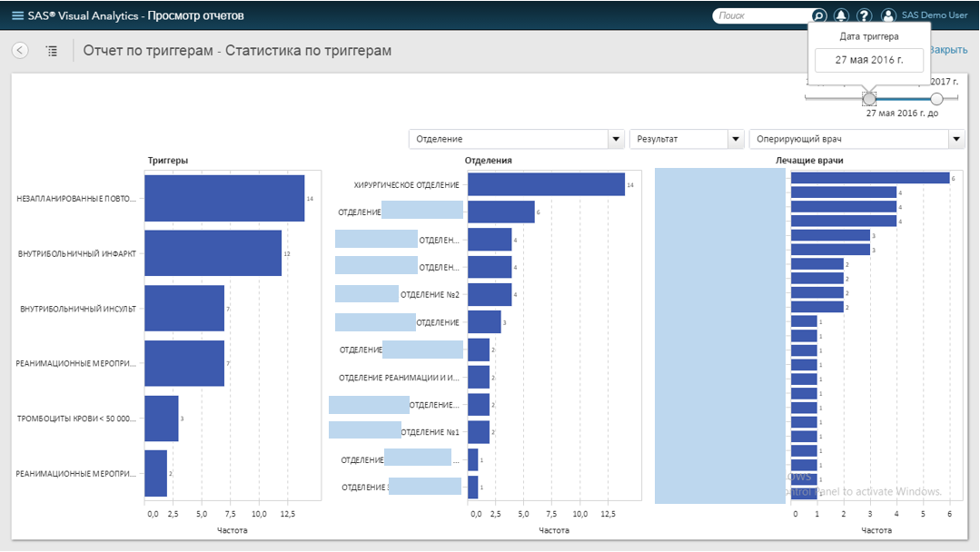
Task: Select the ТРОМБОЦИТЫ КРОВИ bar
Action: (x=162, y=419)
